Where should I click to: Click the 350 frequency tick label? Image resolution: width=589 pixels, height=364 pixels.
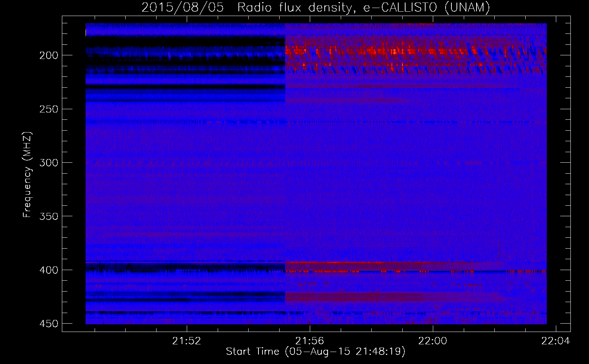tap(49, 216)
